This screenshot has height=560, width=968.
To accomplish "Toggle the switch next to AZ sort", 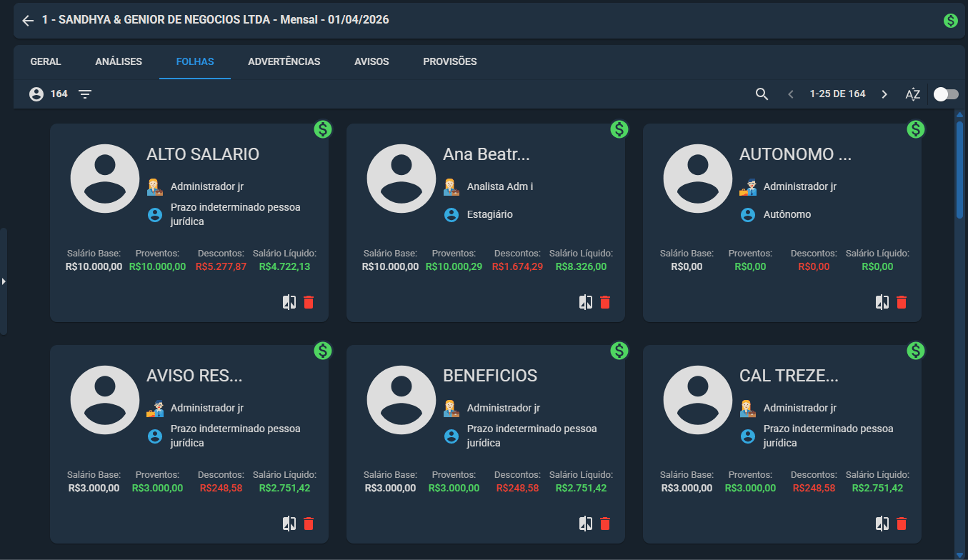I will click(946, 94).
